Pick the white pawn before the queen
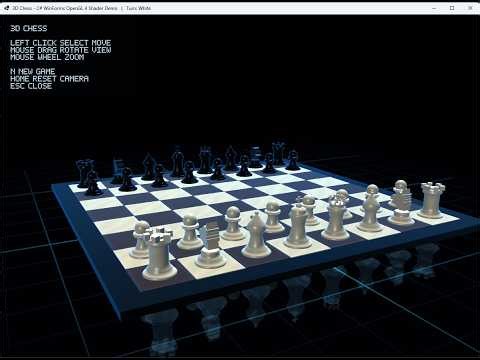This screenshot has height=360, width=480. [309, 210]
